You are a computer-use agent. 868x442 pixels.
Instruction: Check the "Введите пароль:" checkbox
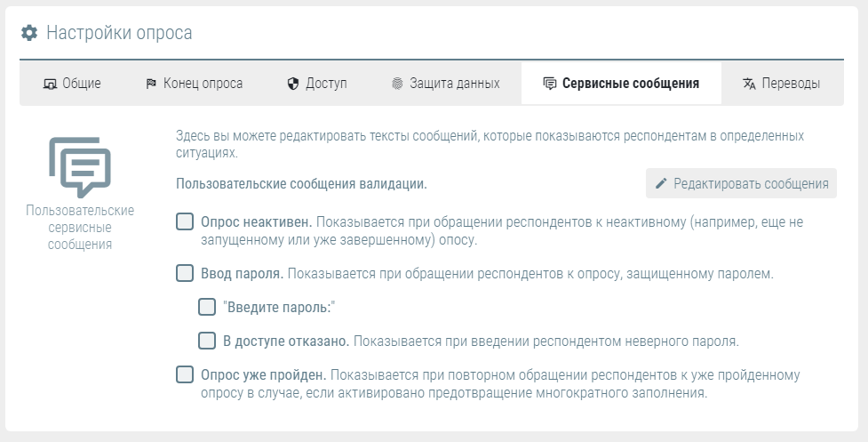click(x=207, y=307)
